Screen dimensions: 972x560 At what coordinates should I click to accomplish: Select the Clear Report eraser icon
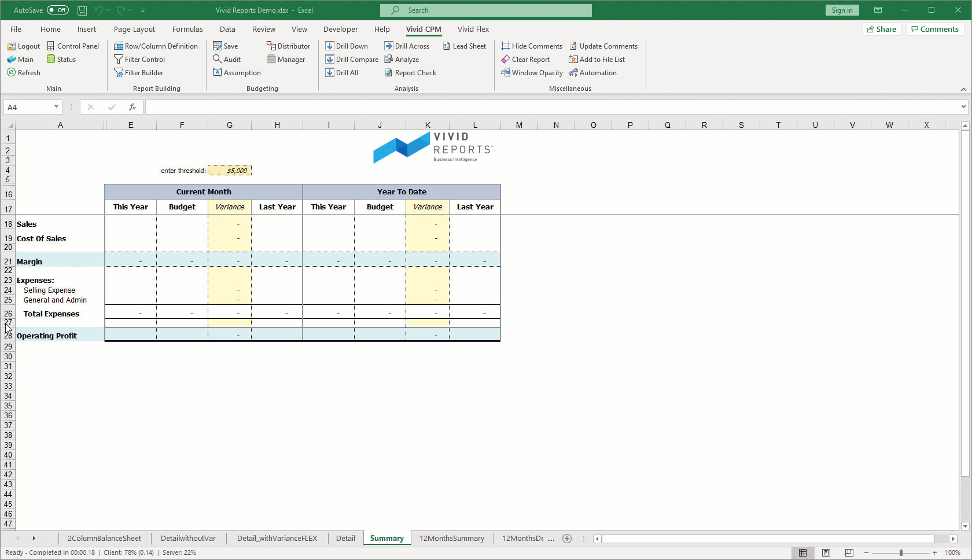(x=506, y=60)
